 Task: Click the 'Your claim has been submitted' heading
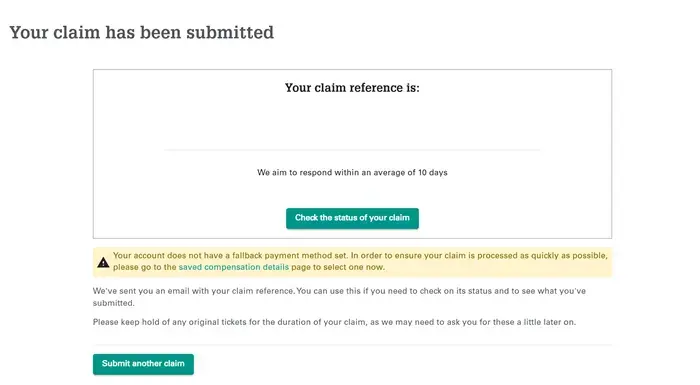(x=142, y=33)
